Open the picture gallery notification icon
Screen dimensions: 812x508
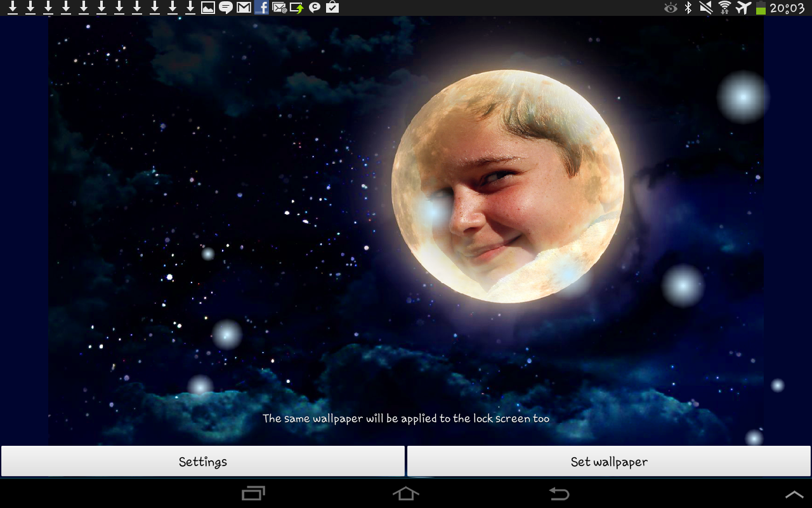[x=207, y=8]
